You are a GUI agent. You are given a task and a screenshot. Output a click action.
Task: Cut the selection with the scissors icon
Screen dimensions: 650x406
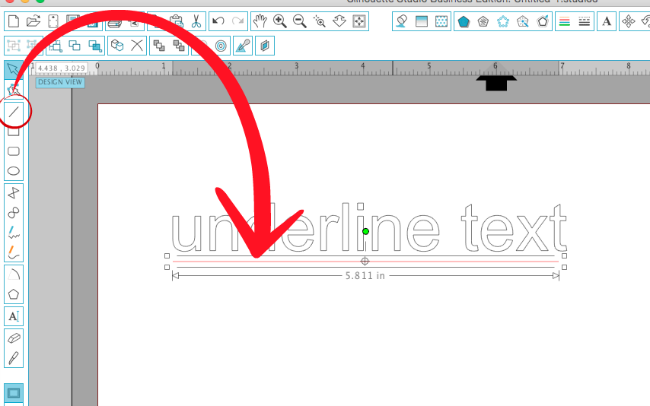tap(196, 21)
